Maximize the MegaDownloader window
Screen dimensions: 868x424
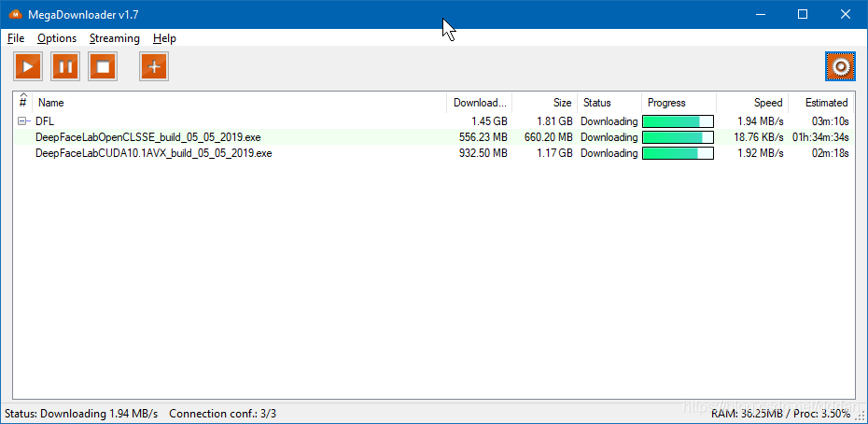(x=803, y=15)
